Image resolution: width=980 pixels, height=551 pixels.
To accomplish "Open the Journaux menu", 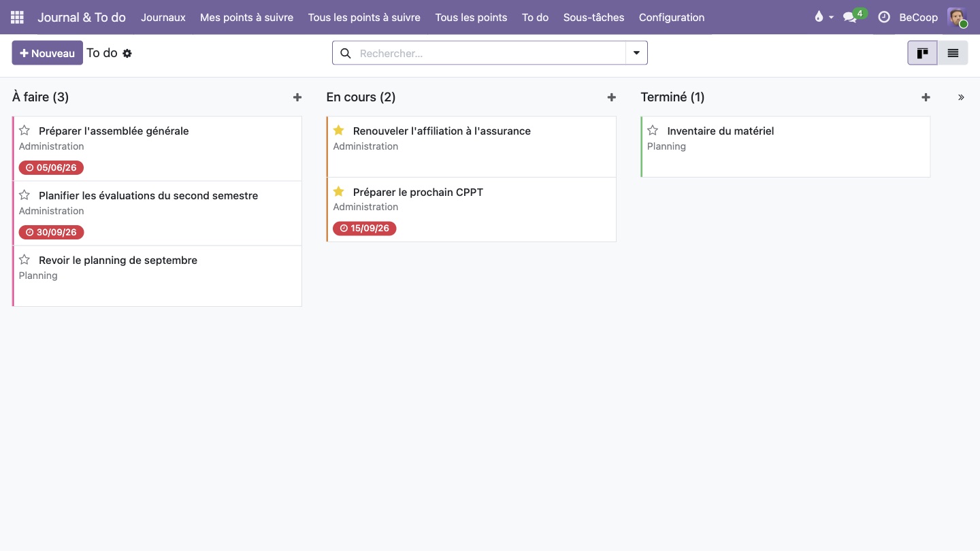I will [x=163, y=17].
